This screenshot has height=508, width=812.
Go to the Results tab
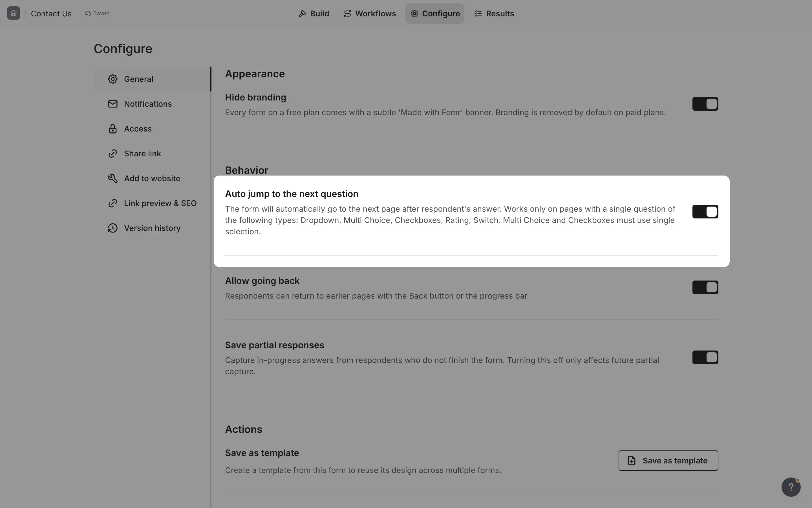494,14
